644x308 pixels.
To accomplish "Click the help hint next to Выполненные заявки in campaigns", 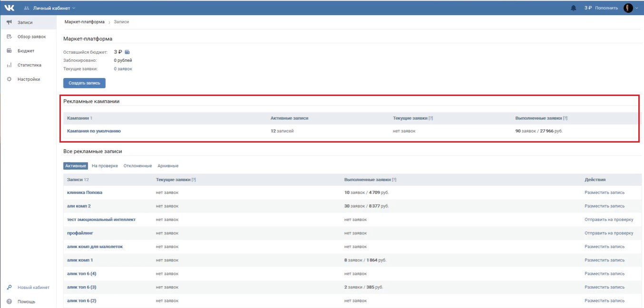I will [x=565, y=118].
